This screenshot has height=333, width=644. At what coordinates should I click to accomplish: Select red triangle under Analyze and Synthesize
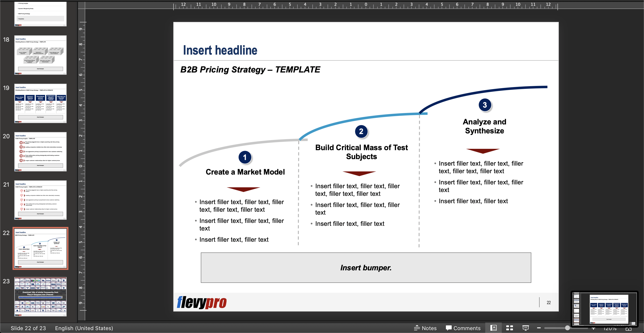coord(483,151)
